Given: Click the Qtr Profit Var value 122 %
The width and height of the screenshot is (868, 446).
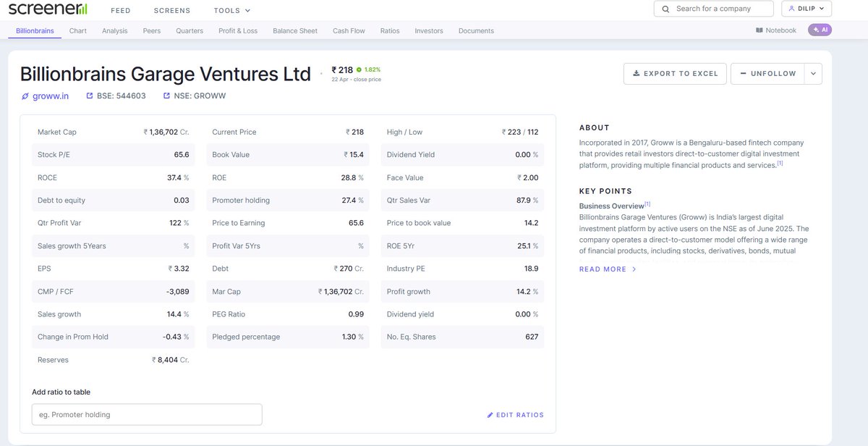Looking at the screenshot, I should 179,223.
